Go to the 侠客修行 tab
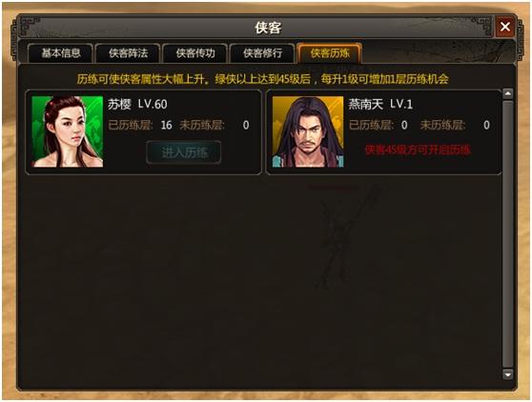Viewport: 532px width, 402px height. coord(262,53)
